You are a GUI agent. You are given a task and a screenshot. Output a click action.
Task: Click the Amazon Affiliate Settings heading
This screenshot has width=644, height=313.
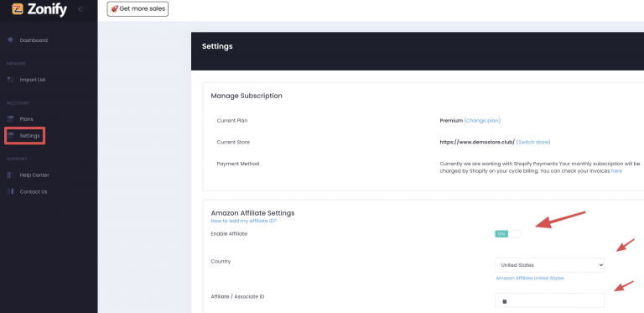point(252,213)
